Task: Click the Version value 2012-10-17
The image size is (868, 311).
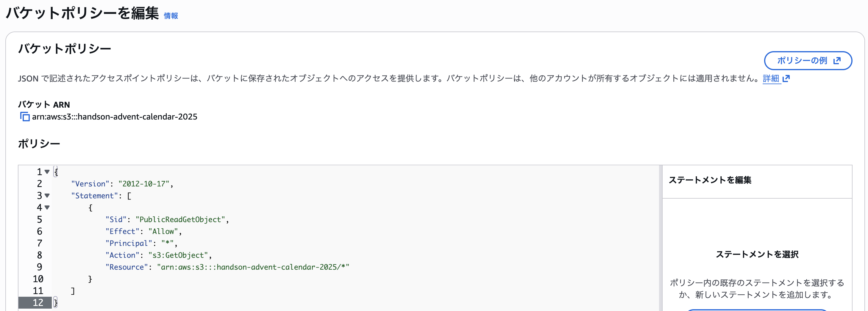Action: (x=146, y=184)
